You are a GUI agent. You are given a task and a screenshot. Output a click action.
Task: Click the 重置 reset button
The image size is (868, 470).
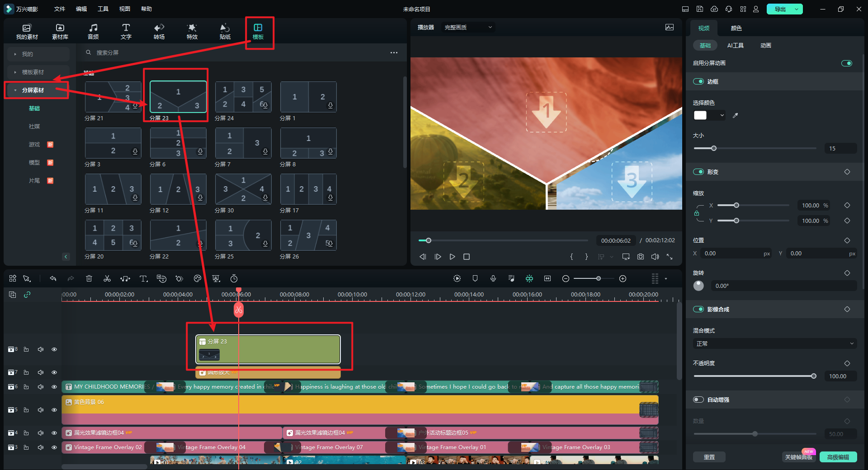click(709, 457)
